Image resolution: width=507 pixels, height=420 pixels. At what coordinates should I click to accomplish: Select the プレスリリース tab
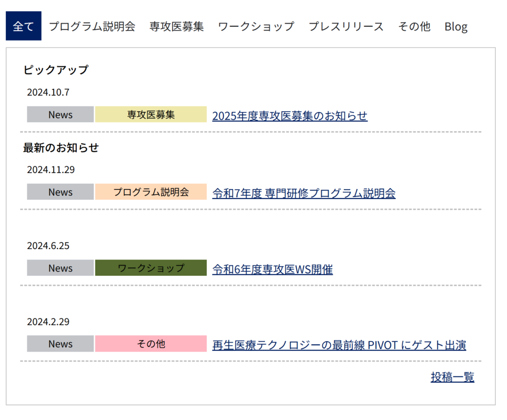pyautogui.click(x=346, y=26)
